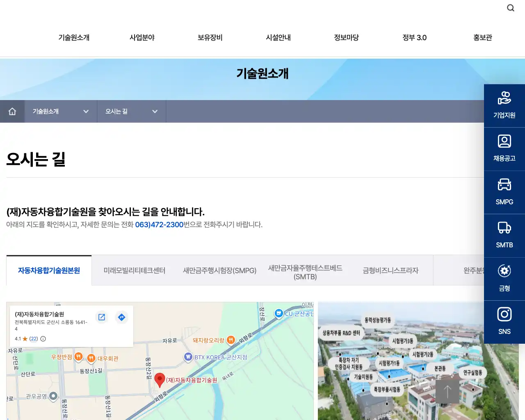Expand the 기술원소개 breadcrumb dropdown
The height and width of the screenshot is (420, 525).
coord(86,111)
